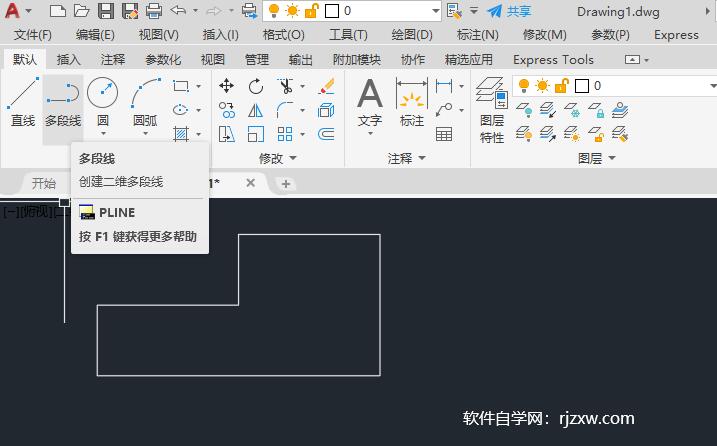Viewport: 717px width, 446px height.
Task: Expand the Arc (圆弧) tool dropdown arrow
Action: coord(145,134)
